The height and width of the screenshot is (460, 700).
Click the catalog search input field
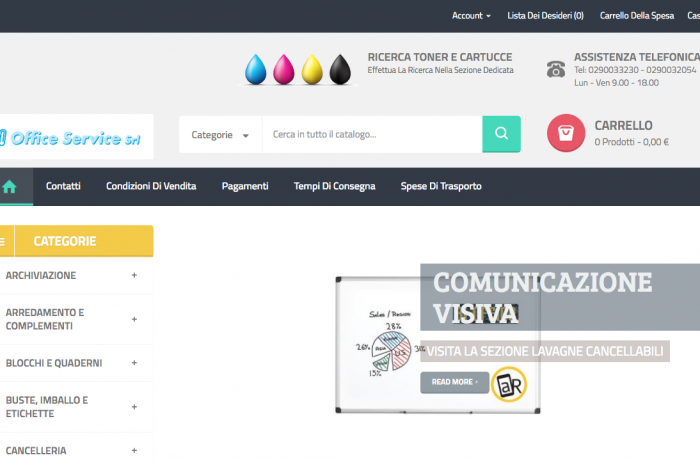point(371,134)
